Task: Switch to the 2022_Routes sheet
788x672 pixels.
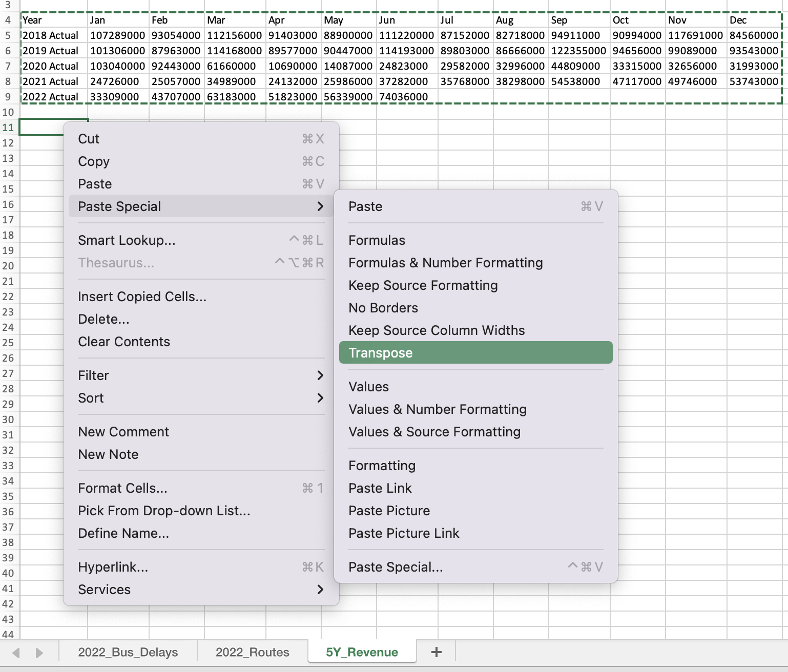Action: (252, 652)
